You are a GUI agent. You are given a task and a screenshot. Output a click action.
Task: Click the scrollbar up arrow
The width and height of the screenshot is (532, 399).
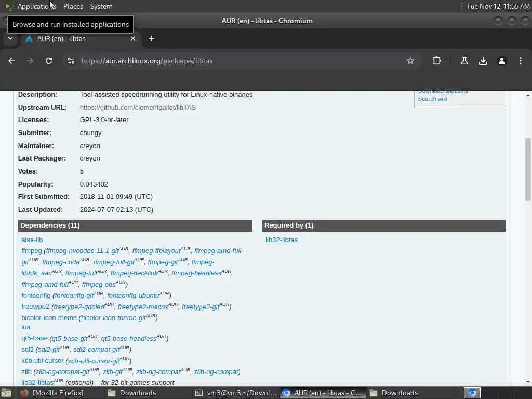pos(528,96)
